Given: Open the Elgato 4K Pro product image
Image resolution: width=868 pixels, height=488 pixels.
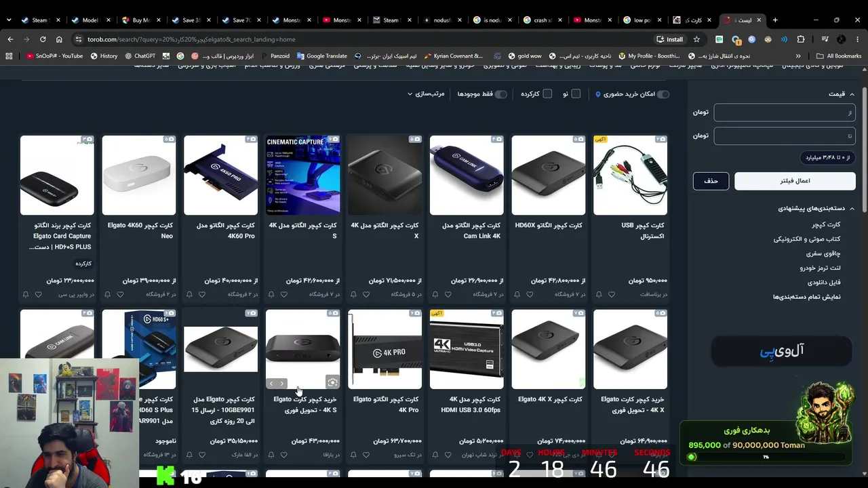Looking at the screenshot, I should [384, 350].
